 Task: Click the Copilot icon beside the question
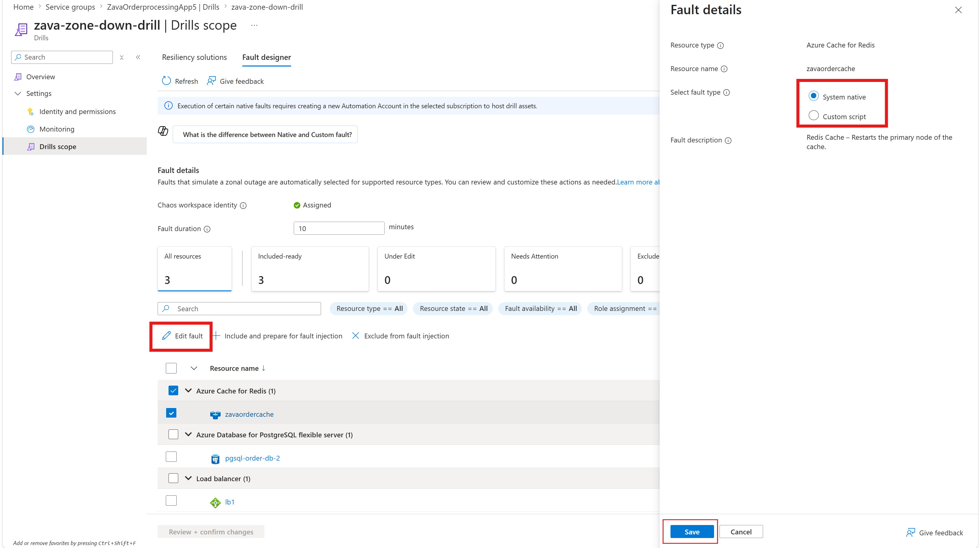(163, 131)
